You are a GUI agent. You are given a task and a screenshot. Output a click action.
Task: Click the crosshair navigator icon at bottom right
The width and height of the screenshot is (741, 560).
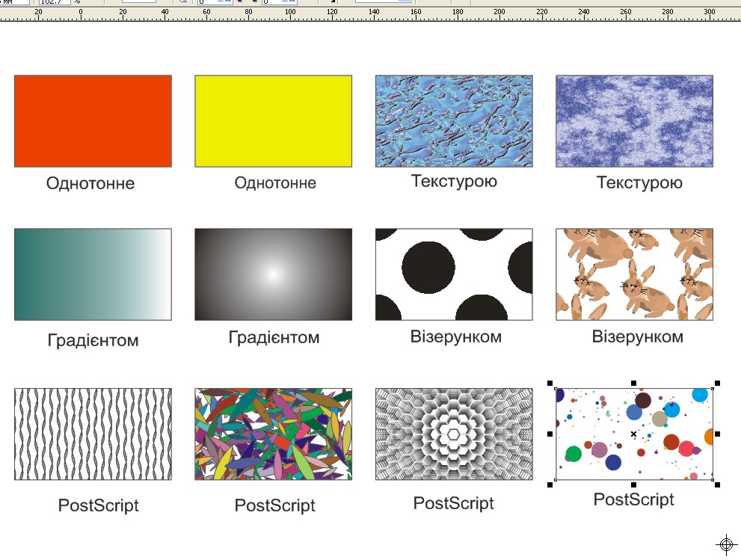[x=727, y=544]
